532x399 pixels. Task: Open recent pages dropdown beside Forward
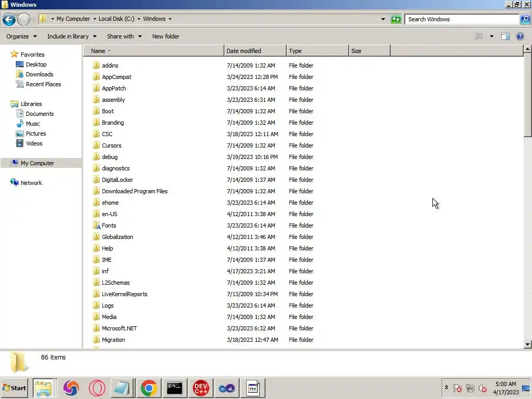pyautogui.click(x=34, y=19)
